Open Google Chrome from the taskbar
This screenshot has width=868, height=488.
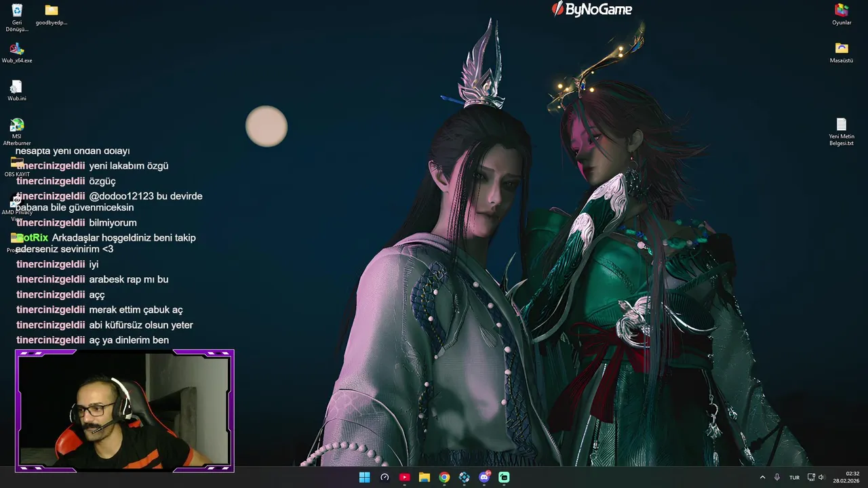tap(444, 477)
